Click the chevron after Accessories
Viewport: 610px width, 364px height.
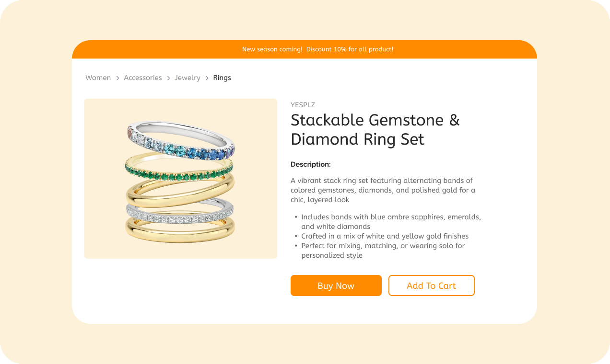coord(168,78)
